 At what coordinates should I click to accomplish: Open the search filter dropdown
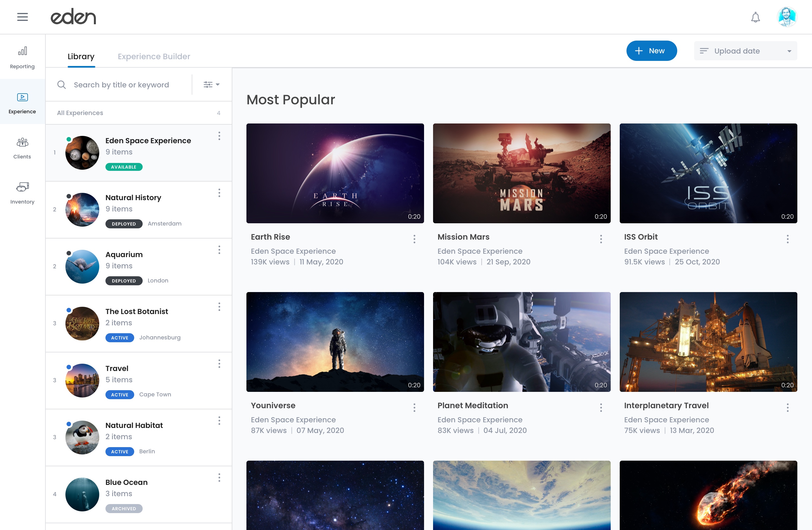pyautogui.click(x=211, y=85)
